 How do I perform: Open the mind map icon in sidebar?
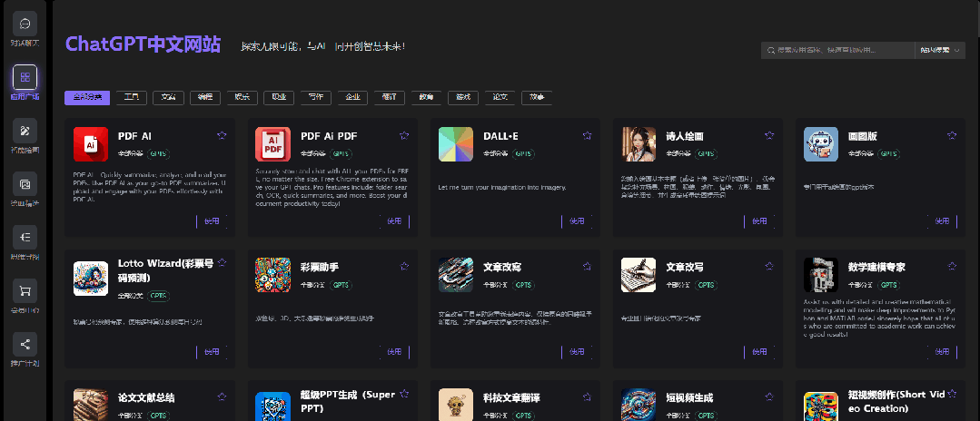click(25, 238)
